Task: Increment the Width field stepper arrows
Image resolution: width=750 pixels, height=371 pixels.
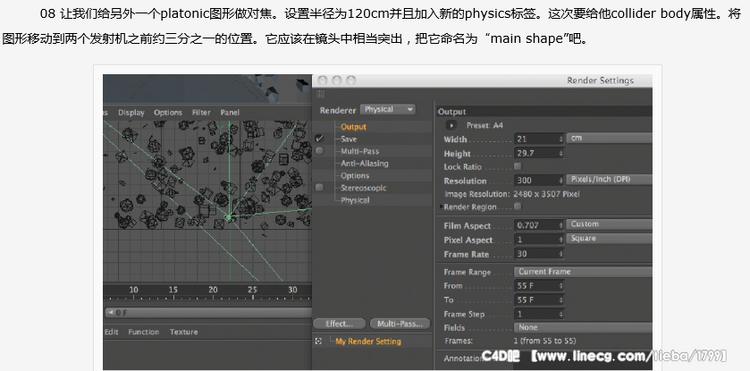Action: tap(561, 139)
